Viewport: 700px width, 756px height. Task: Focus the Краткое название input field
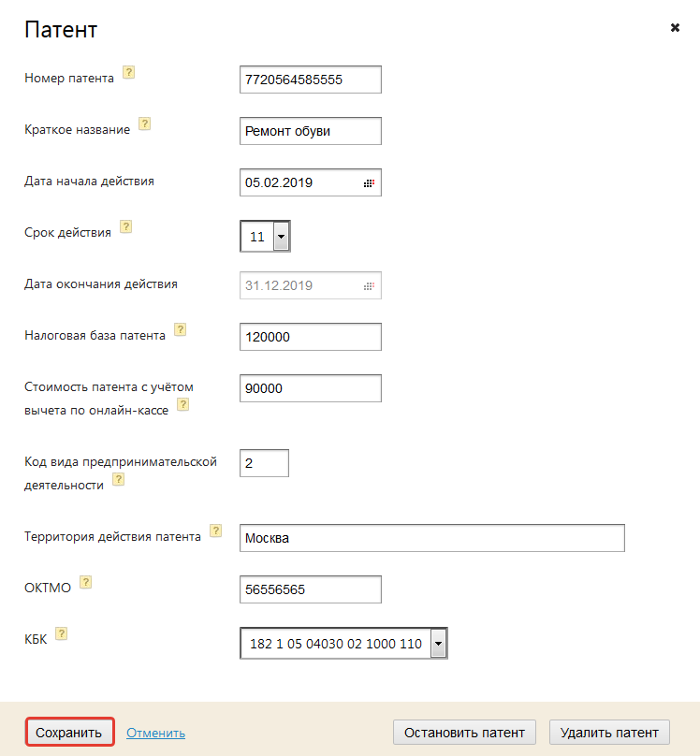310,131
